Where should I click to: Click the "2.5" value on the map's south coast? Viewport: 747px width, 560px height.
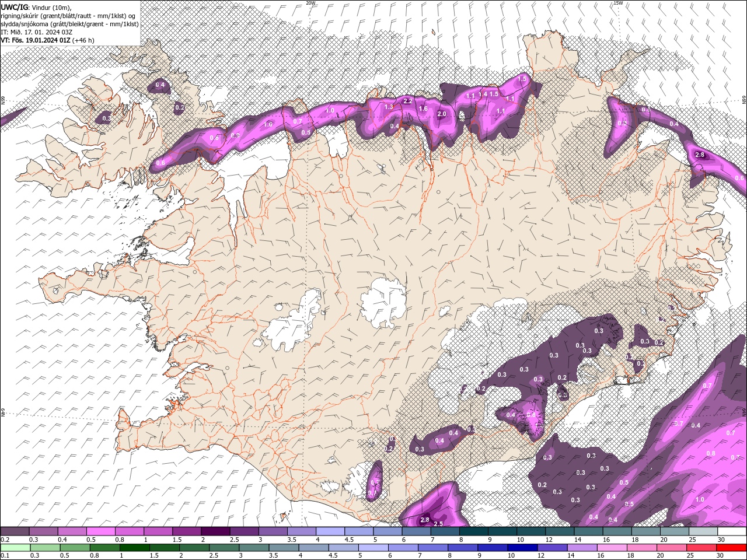tap(439, 524)
